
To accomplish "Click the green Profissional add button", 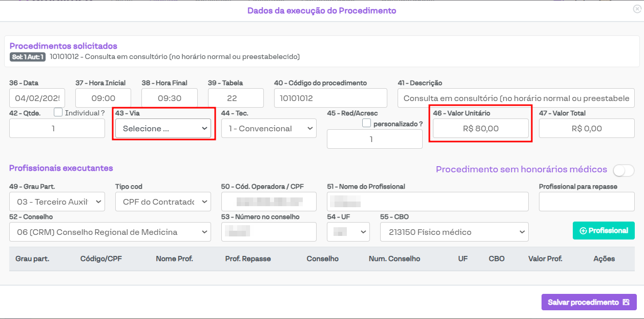I will (604, 231).
